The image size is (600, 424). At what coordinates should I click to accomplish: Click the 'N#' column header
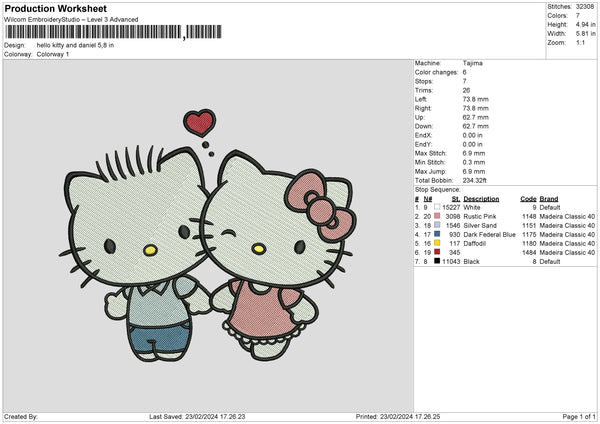tap(428, 199)
